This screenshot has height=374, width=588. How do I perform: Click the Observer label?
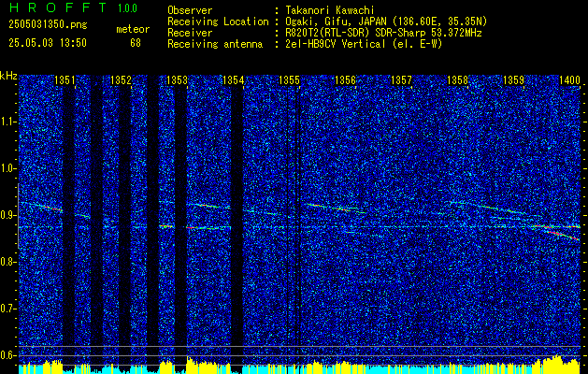(190, 10)
